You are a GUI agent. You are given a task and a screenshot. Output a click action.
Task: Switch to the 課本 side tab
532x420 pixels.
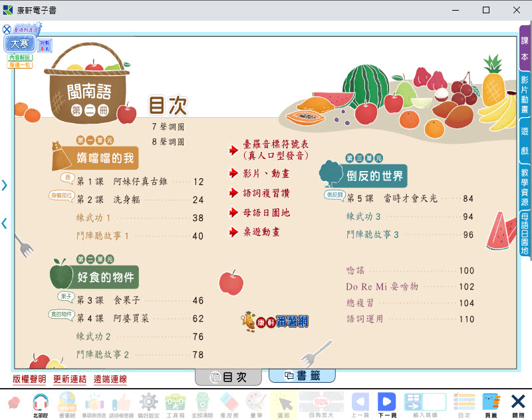[525, 49]
